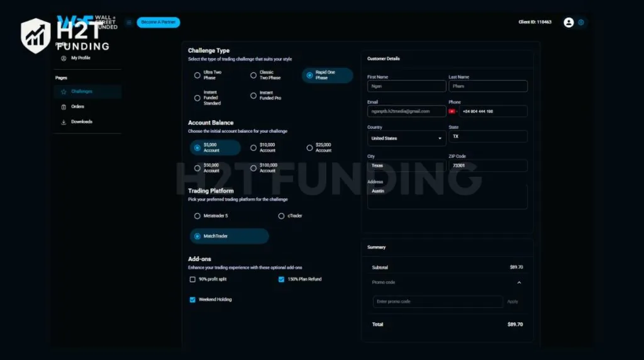Click the Summary heading
This screenshot has width=644, height=360.
(376, 247)
